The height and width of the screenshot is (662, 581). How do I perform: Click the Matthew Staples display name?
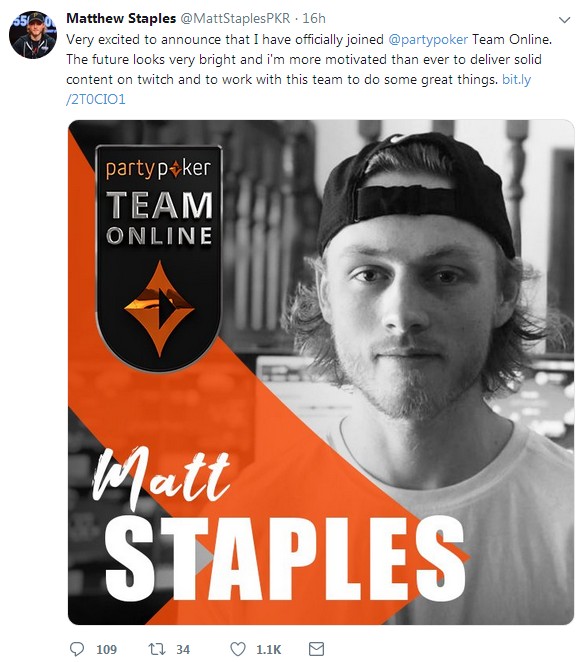click(121, 18)
